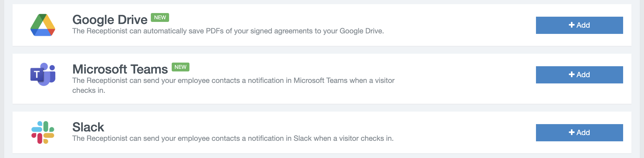Add the Google Drive integration
This screenshot has height=158, width=644.
pyautogui.click(x=579, y=25)
